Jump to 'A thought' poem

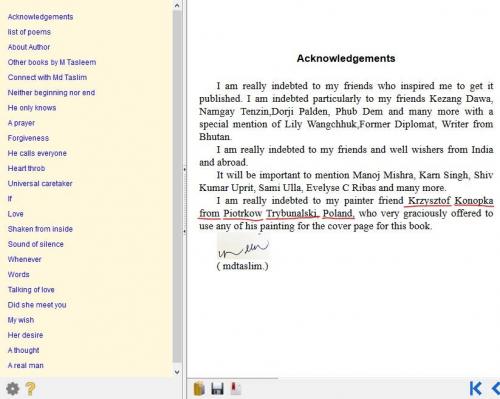pyautogui.click(x=23, y=350)
